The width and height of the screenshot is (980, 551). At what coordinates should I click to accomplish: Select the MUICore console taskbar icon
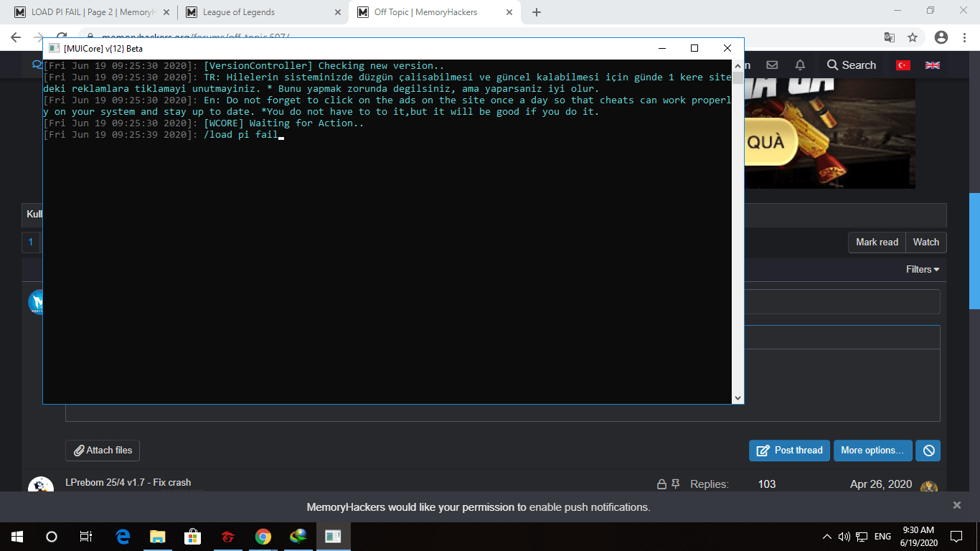pos(333,536)
